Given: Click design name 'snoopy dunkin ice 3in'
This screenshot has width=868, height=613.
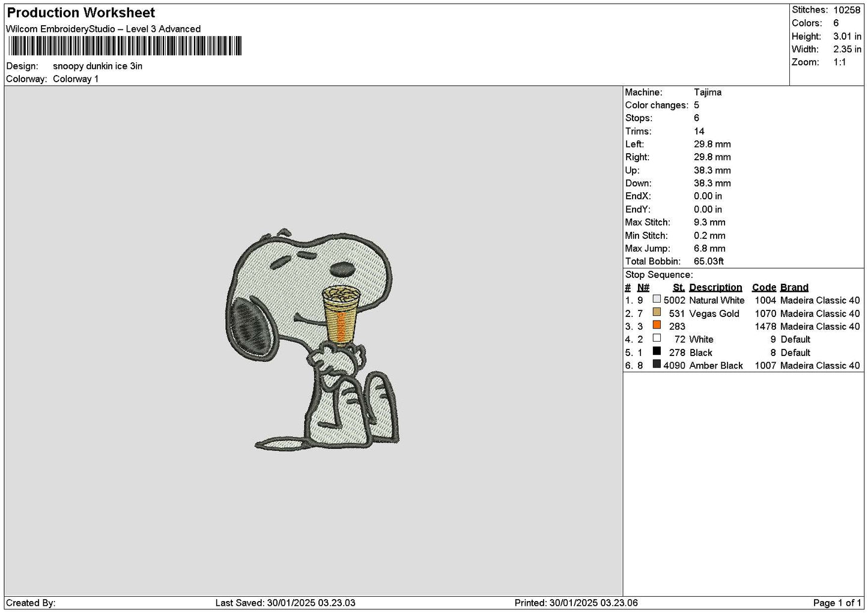Looking at the screenshot, I should [98, 66].
